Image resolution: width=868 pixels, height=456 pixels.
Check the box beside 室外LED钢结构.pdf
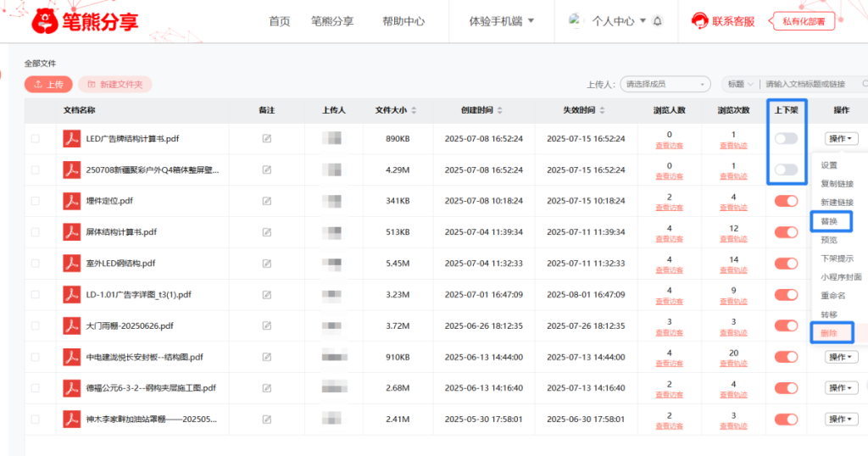(36, 264)
